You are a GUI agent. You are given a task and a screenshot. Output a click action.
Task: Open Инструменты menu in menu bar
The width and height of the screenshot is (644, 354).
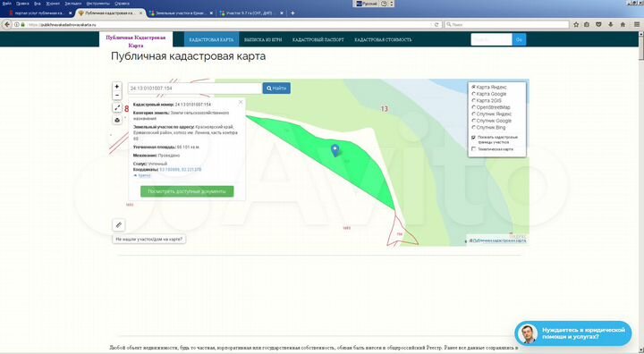tap(97, 4)
